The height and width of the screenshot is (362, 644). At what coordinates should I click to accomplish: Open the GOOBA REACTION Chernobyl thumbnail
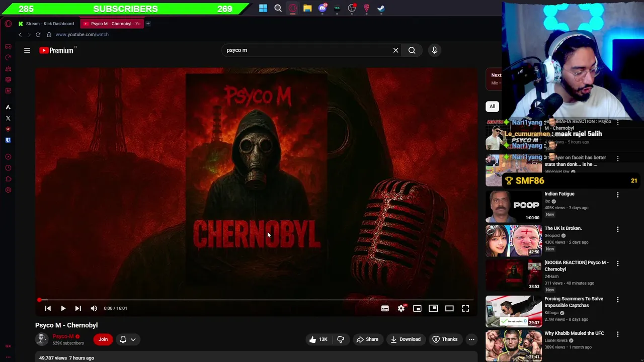(x=514, y=275)
